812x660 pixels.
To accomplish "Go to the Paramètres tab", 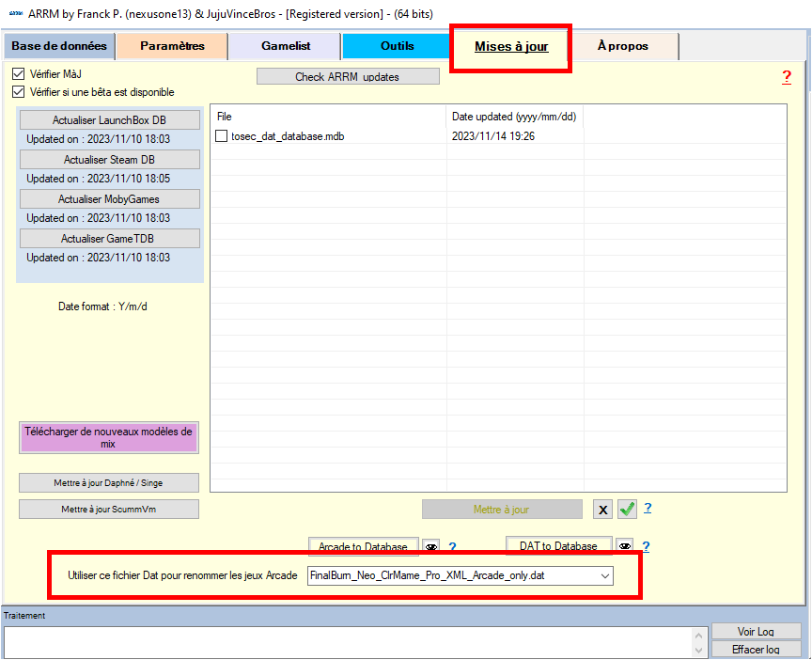I will (x=172, y=46).
